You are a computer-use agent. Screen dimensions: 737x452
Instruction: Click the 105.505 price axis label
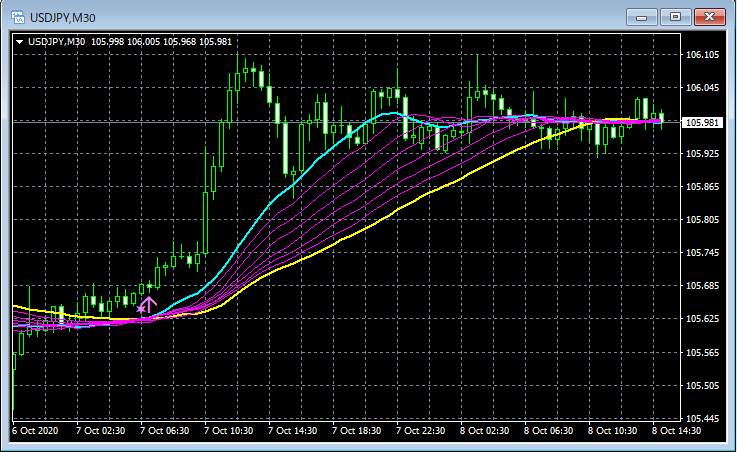(x=702, y=386)
